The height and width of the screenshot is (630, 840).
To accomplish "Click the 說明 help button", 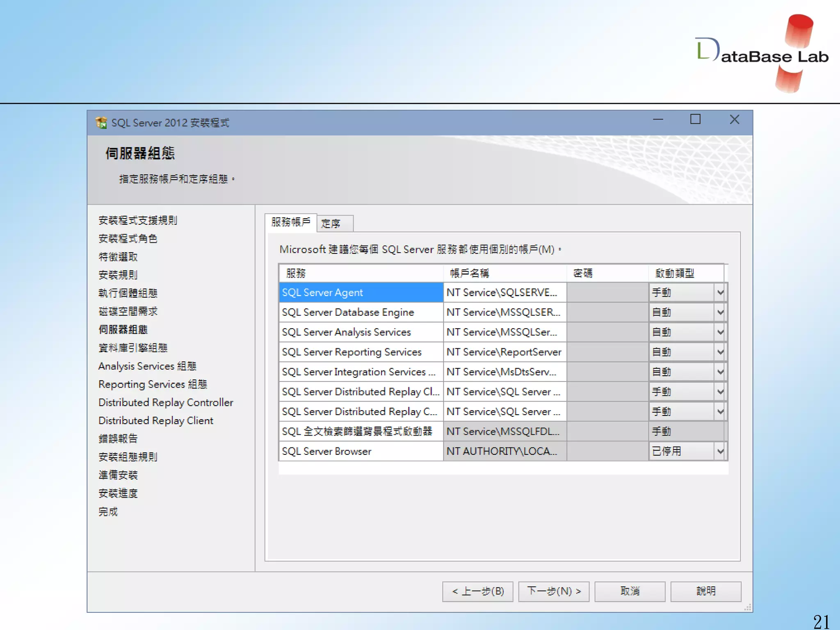I will pos(706,591).
